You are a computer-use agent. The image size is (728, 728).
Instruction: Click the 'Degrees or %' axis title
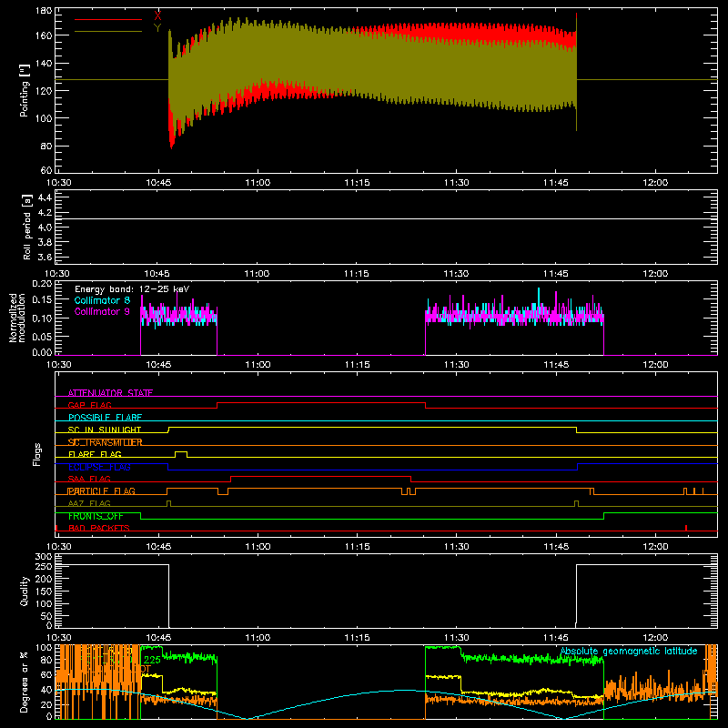click(x=25, y=682)
